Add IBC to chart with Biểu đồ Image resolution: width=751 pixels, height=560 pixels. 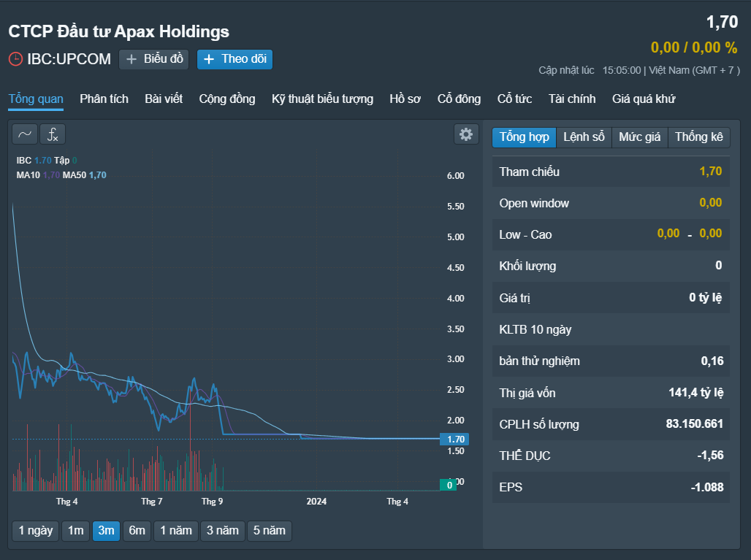(x=153, y=59)
